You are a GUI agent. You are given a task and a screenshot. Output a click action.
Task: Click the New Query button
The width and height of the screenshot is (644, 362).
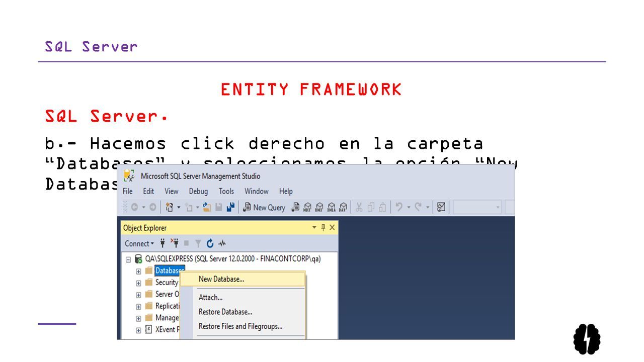[x=264, y=207]
